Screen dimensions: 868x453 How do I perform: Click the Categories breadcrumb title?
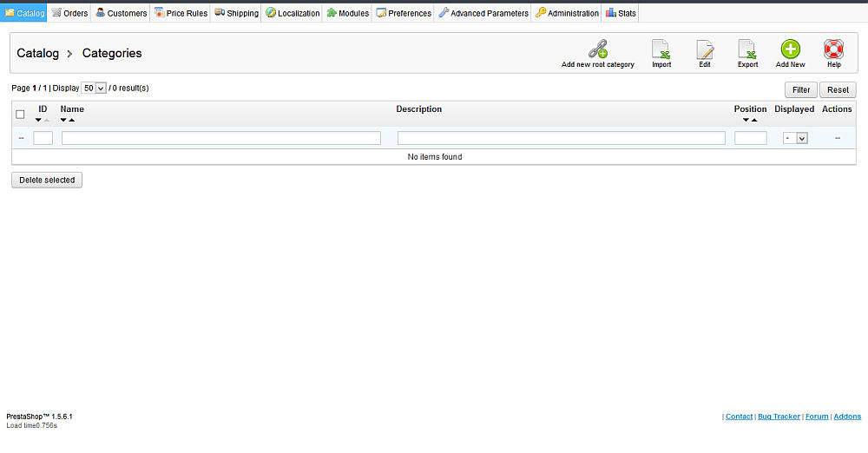[112, 53]
